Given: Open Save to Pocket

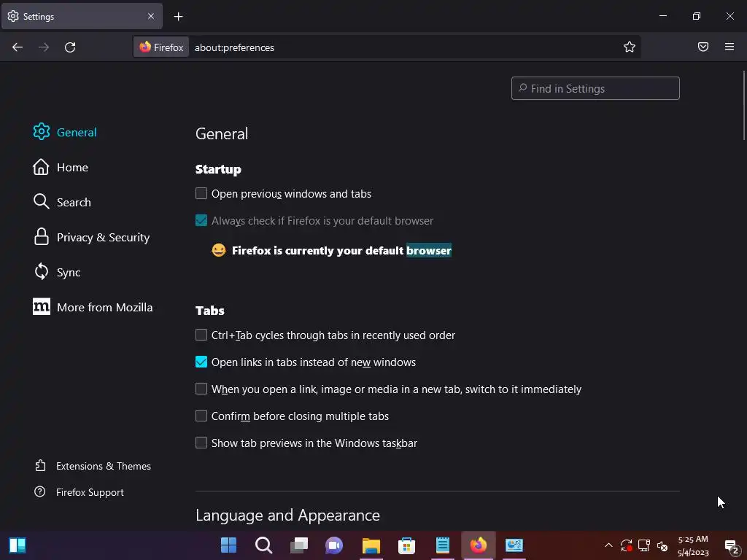Looking at the screenshot, I should (703, 47).
